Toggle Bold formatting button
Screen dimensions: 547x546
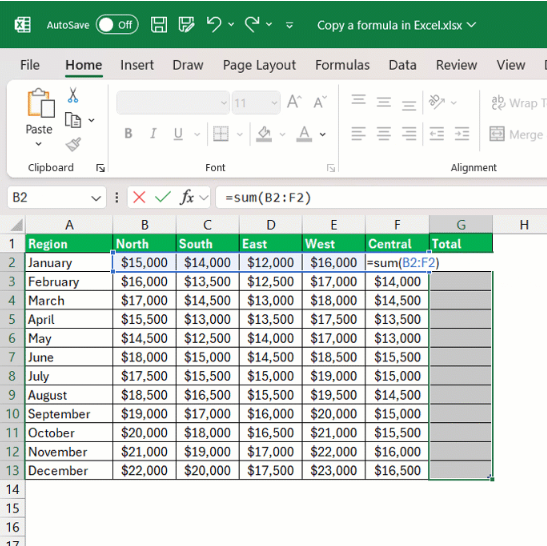(128, 133)
